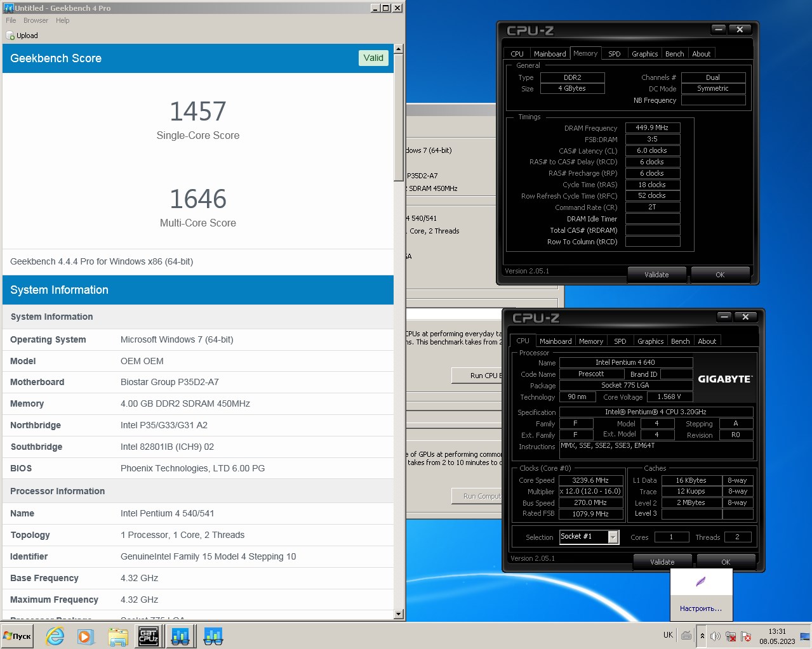Click Biostar Group P35D2-A7 motherboard value
Image resolution: width=812 pixels, height=649 pixels.
(x=170, y=382)
